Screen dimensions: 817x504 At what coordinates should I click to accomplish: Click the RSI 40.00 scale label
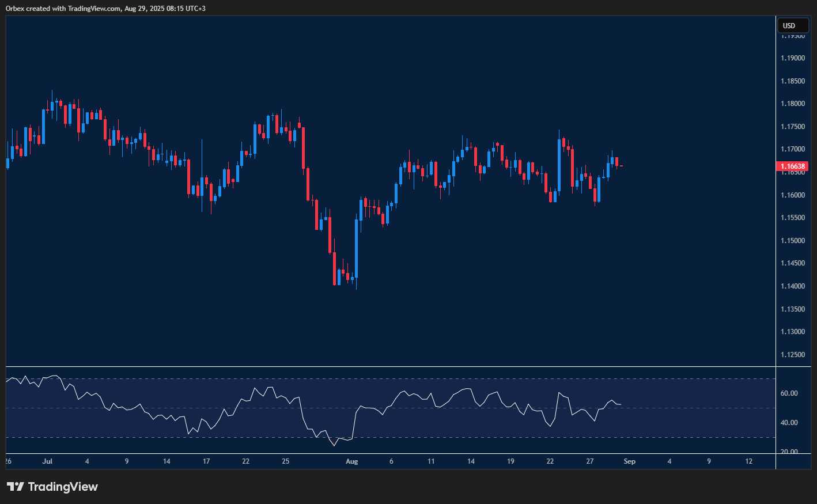(789, 423)
